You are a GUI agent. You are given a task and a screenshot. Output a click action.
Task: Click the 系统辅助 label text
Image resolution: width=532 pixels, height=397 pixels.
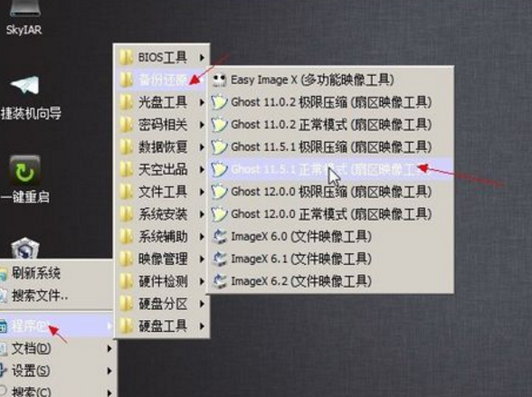(163, 237)
